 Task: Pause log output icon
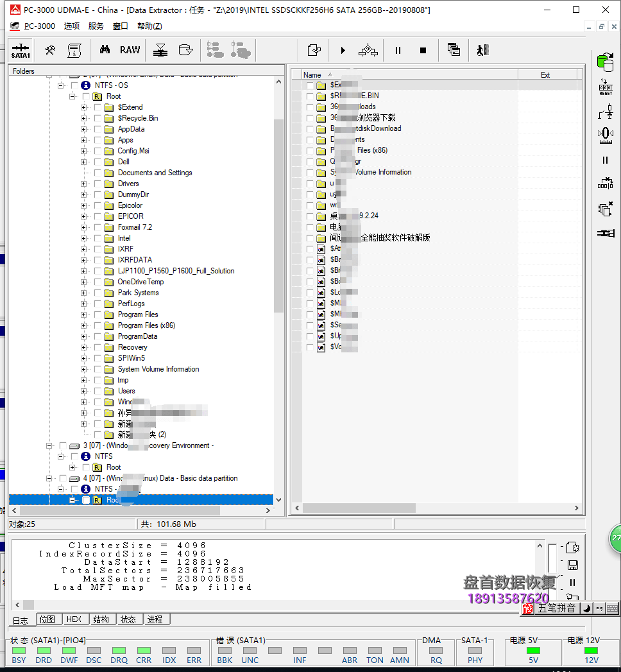click(x=573, y=582)
